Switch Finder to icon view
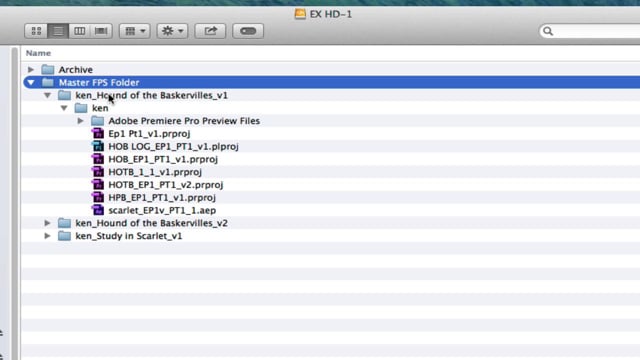Viewport: 640px width, 360px height. point(36,31)
